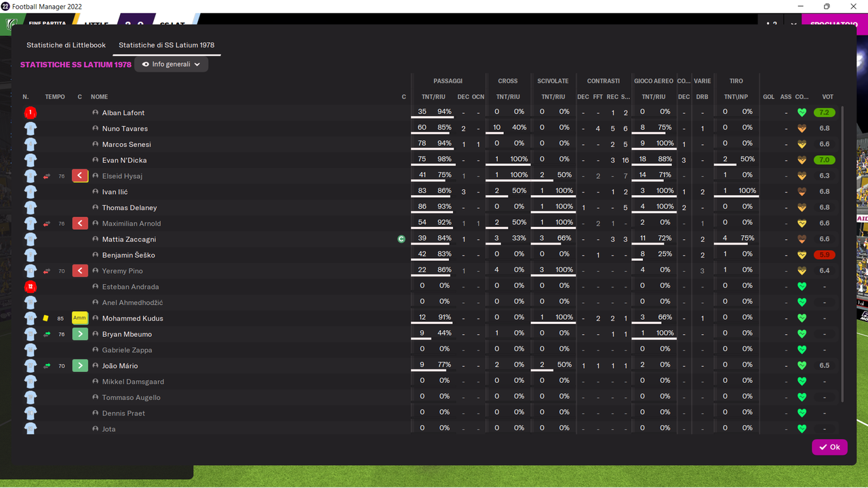Click Esteban Andrada's red number 12 kit icon
The width and height of the screenshot is (868, 488).
pos(30,287)
